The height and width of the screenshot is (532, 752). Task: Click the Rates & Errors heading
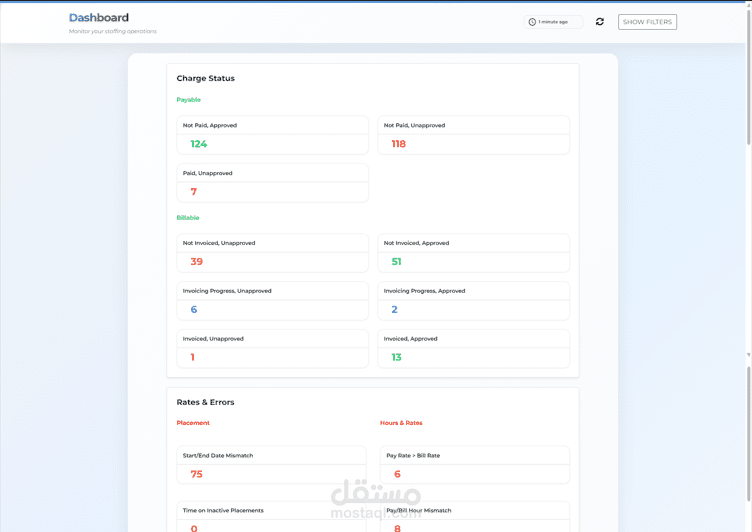[205, 402]
